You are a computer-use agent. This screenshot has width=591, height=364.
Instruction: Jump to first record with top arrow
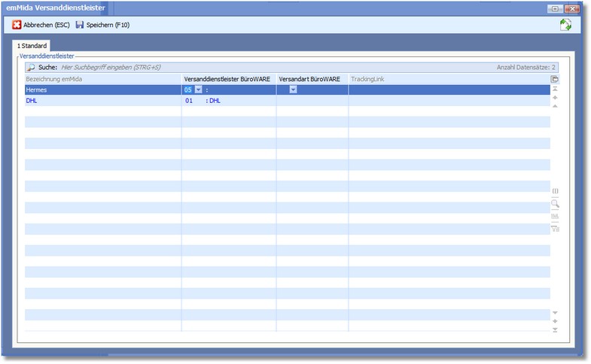tap(555, 89)
